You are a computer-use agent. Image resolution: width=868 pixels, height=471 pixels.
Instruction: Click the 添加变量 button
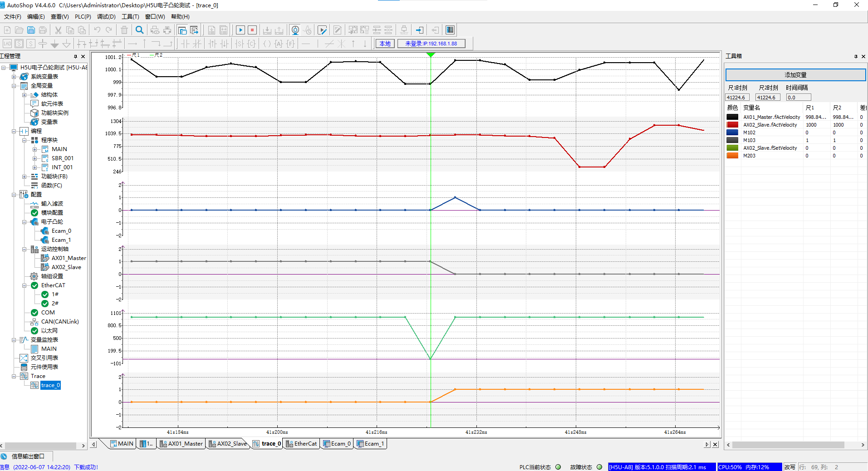795,75
